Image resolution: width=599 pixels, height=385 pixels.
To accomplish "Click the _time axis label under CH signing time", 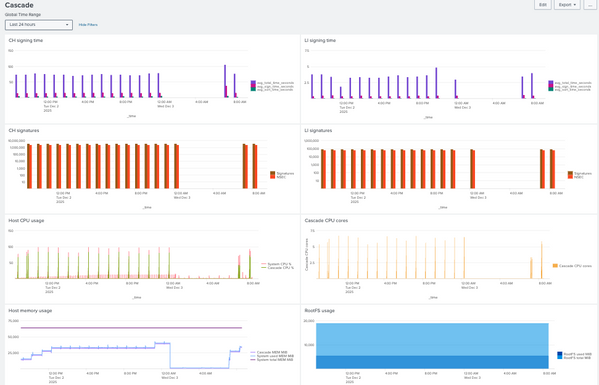I will coord(131,116).
